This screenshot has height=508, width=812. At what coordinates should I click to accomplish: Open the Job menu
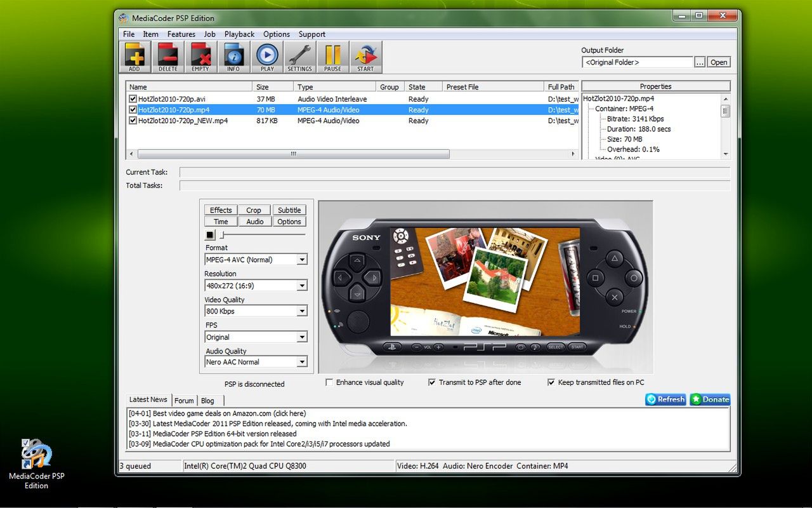click(x=210, y=34)
